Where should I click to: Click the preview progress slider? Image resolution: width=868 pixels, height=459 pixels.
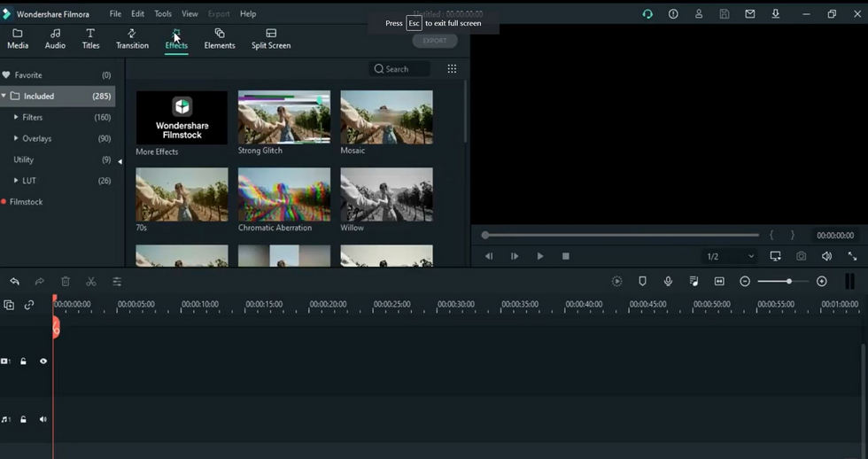(x=621, y=236)
